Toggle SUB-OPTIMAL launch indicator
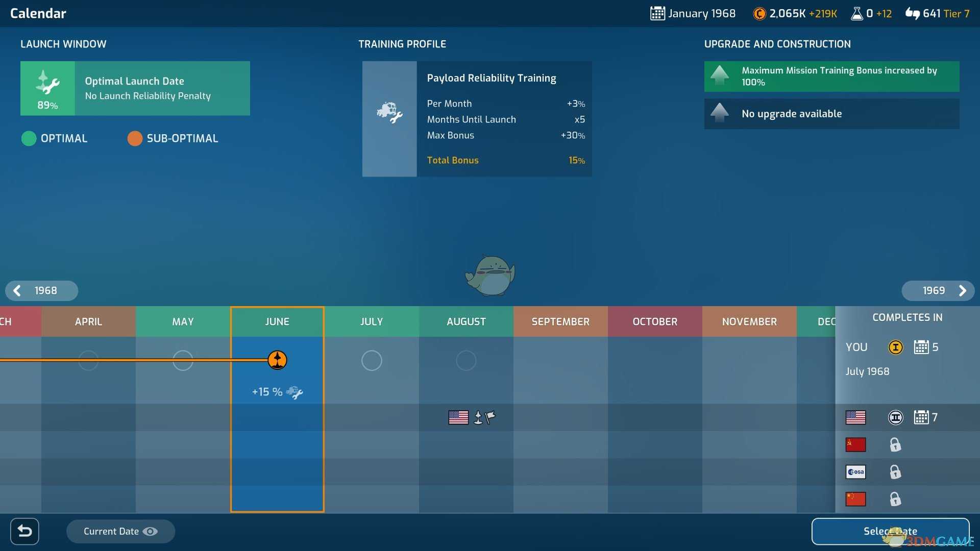Viewport: 980px width, 551px height. pyautogui.click(x=135, y=139)
